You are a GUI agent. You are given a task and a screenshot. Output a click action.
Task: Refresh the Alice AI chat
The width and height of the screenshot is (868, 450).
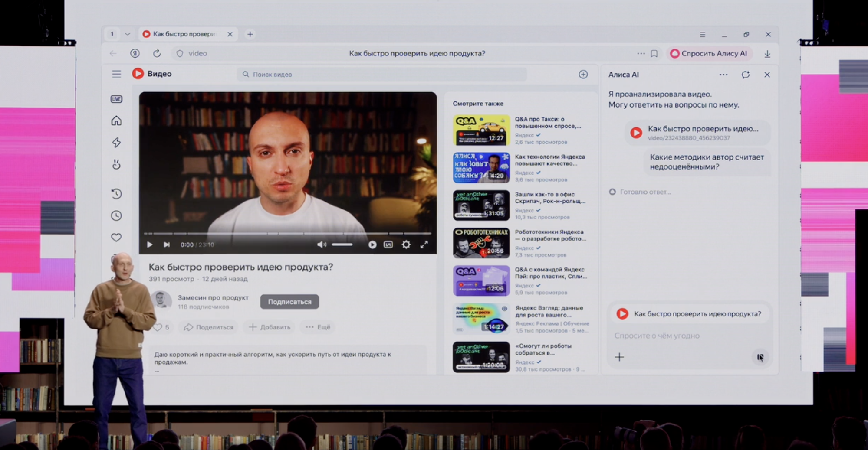[x=745, y=75]
